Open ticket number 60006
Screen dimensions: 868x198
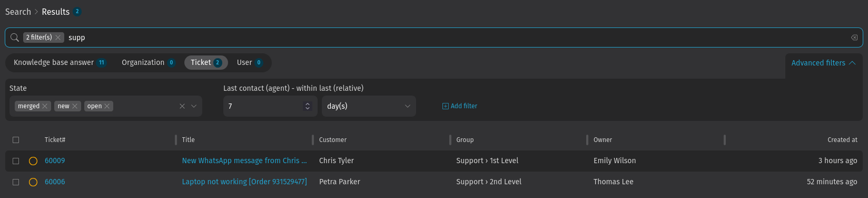(55, 182)
